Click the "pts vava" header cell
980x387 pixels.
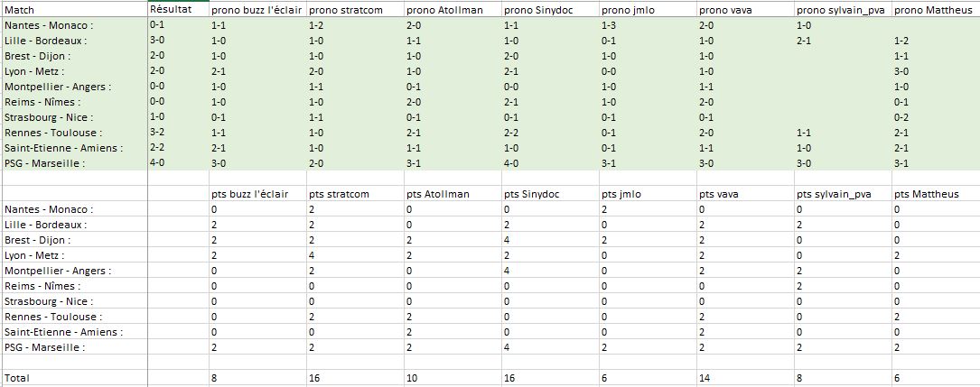[744, 194]
